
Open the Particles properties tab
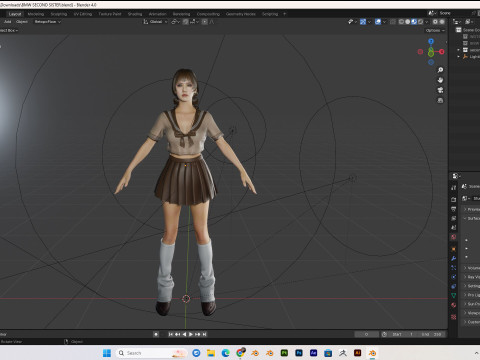click(453, 268)
